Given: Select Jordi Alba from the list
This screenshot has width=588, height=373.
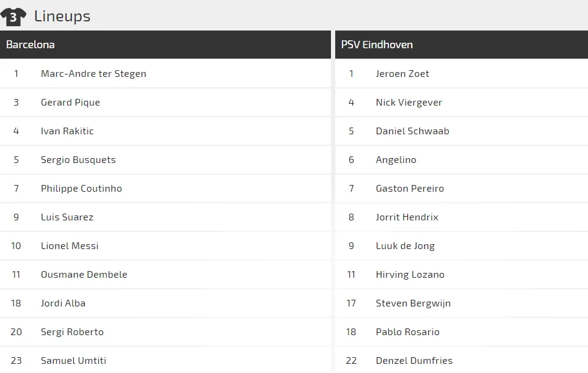Looking at the screenshot, I should tap(63, 303).
